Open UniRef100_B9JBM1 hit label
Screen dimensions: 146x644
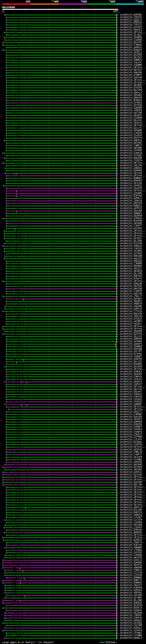pos(131,85)
